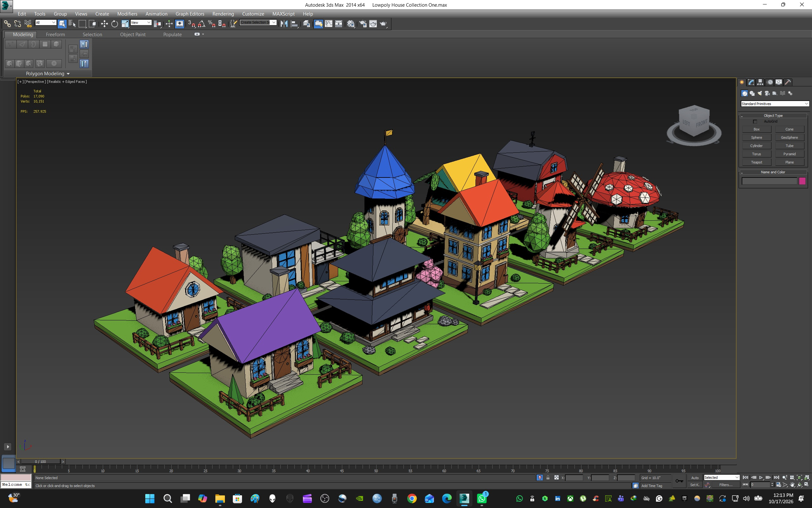Open the Standard Primitives dropdown
The image size is (812, 508).
pos(775,104)
